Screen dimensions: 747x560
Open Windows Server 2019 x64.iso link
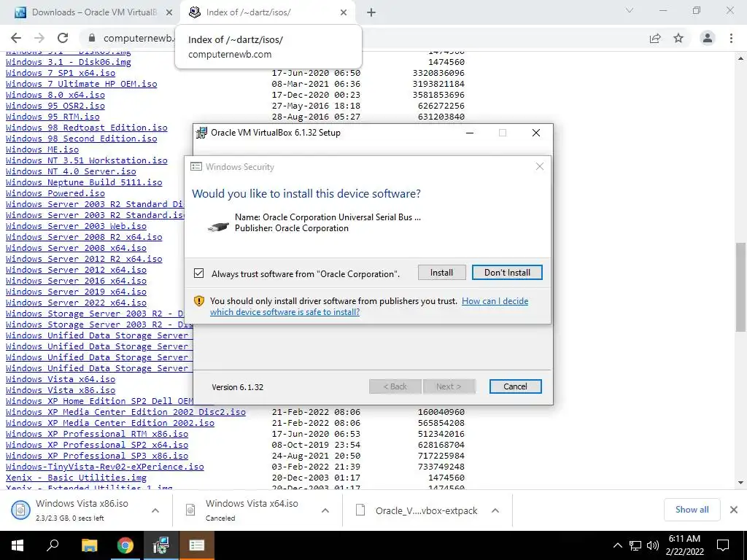pos(76,292)
